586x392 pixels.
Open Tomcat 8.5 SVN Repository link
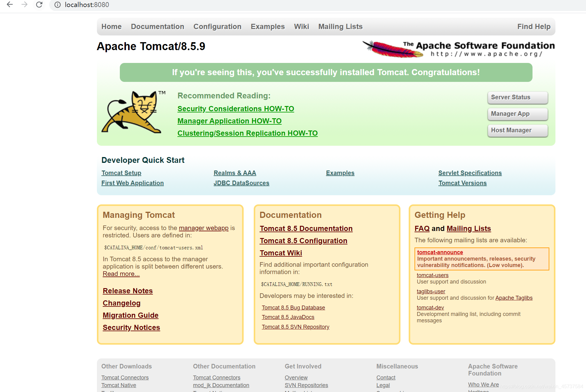pyautogui.click(x=296, y=327)
